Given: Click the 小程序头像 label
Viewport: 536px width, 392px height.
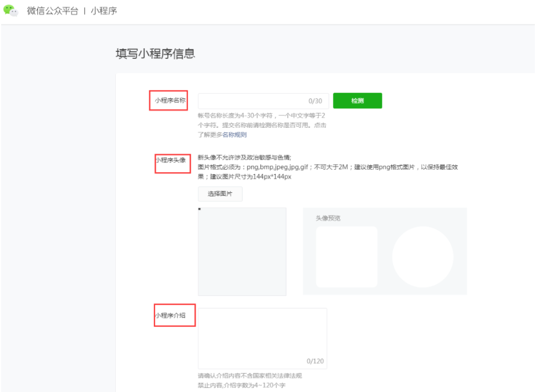Looking at the screenshot, I should click(171, 160).
